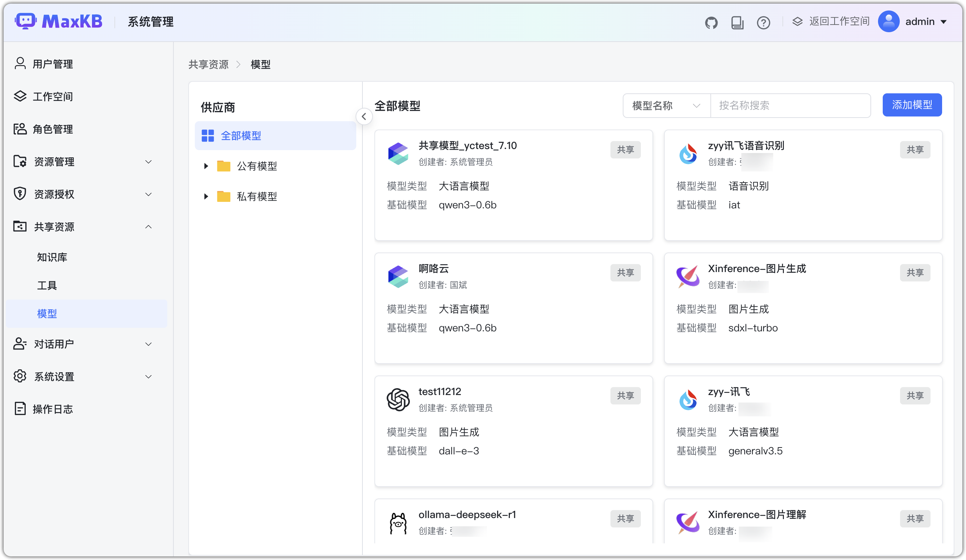This screenshot has height=560, width=966.
Task: Click the ollama-deepseek-r1 llama icon
Action: 398,523
